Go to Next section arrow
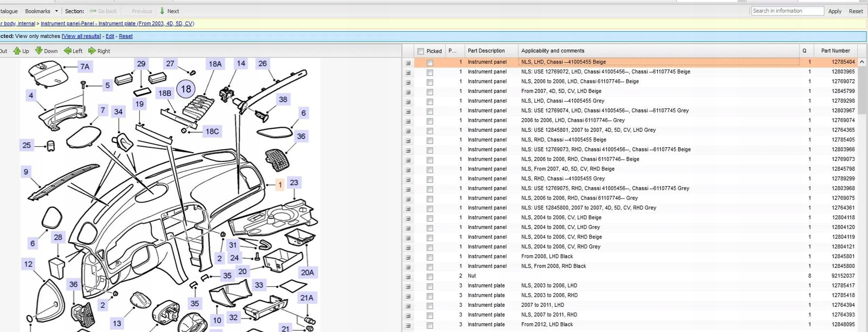 [162, 11]
